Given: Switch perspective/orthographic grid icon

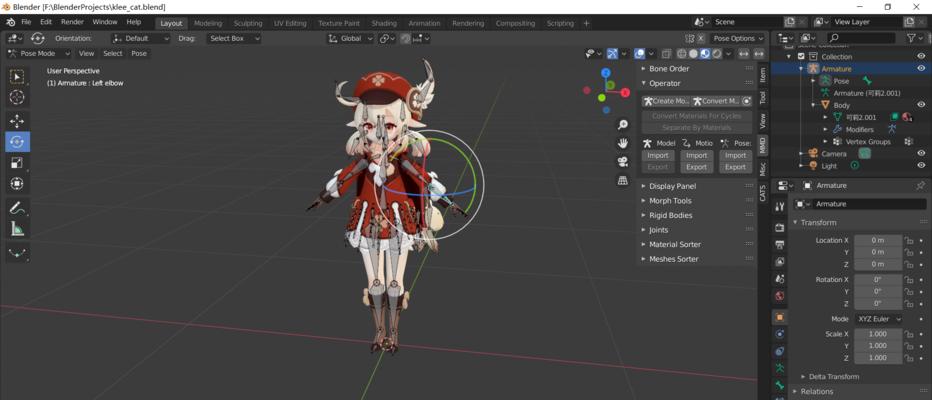Looking at the screenshot, I should (x=622, y=180).
